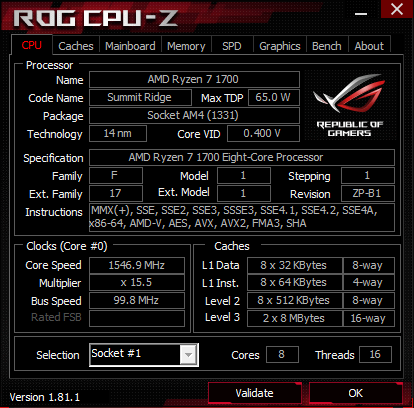Open the Socket #1 selection dropdown arrow
The height and width of the screenshot is (408, 414).
pos(188,355)
